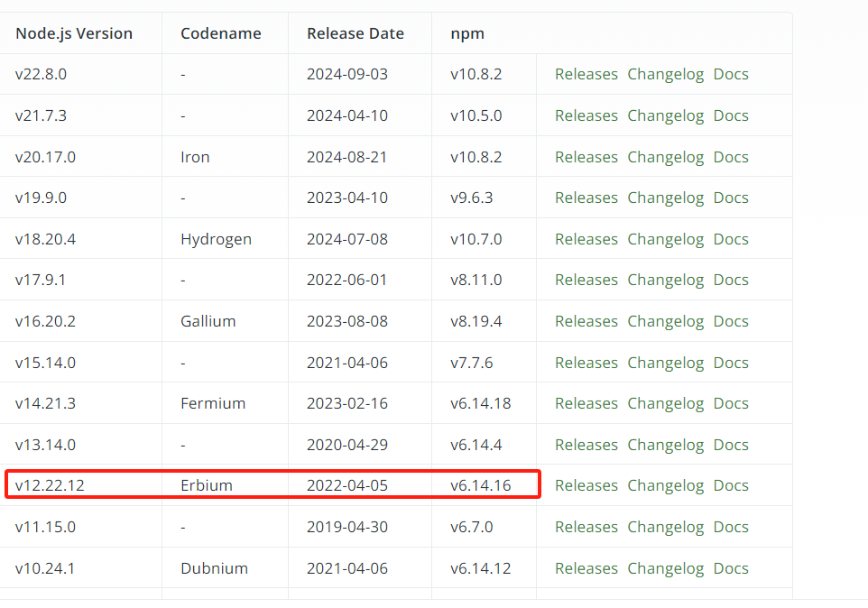Screen dimensions: 868x608
Task: Select version text v18.20.4
Action: [45, 239]
